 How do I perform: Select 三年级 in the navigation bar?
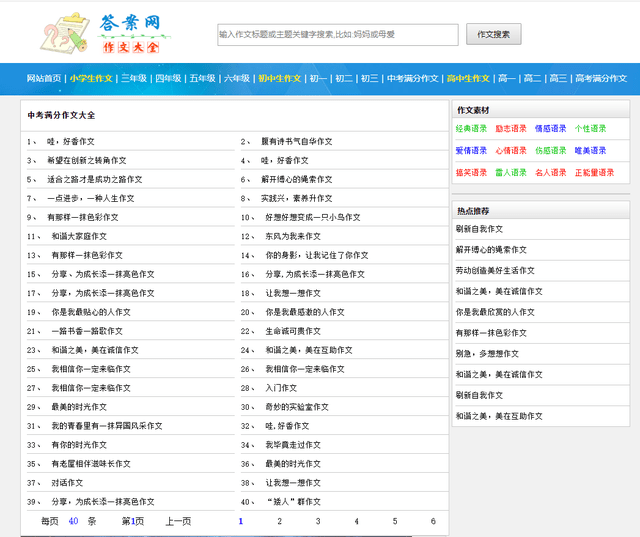pyautogui.click(x=134, y=78)
